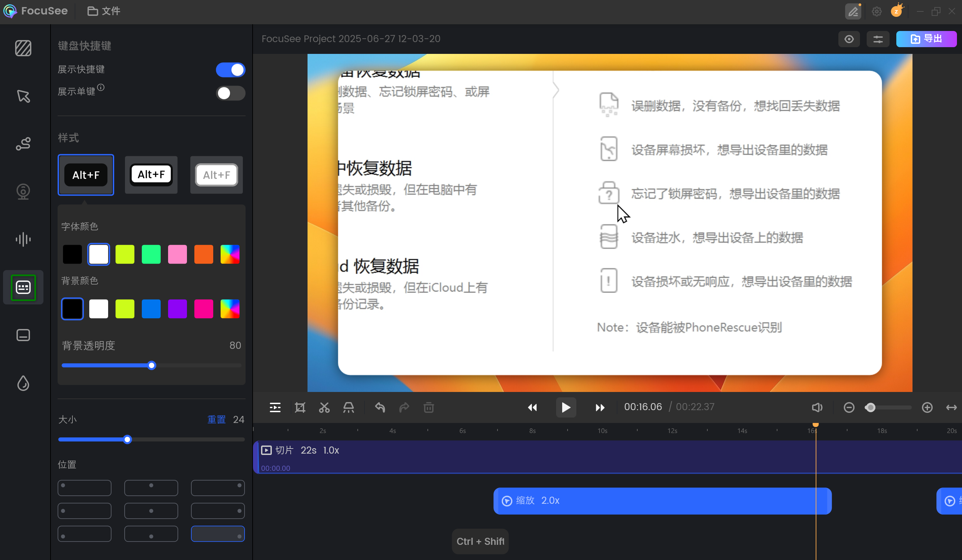Pick pink font color swatch
Screen dimensions: 962x560
[x=177, y=254]
